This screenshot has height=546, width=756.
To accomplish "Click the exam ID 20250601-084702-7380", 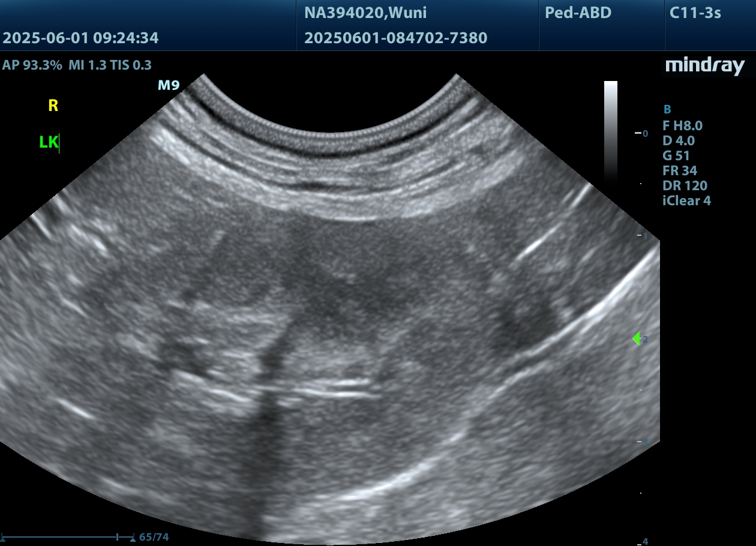I will (395, 38).
